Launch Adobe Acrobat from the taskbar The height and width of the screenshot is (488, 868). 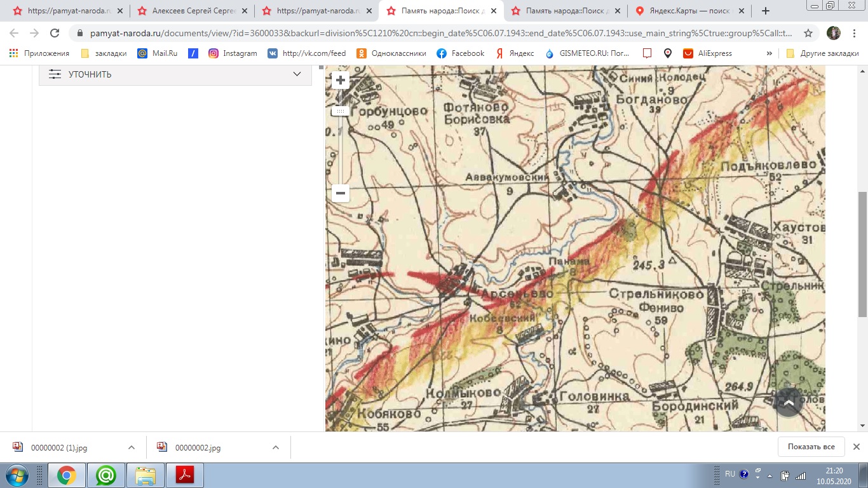(x=185, y=475)
